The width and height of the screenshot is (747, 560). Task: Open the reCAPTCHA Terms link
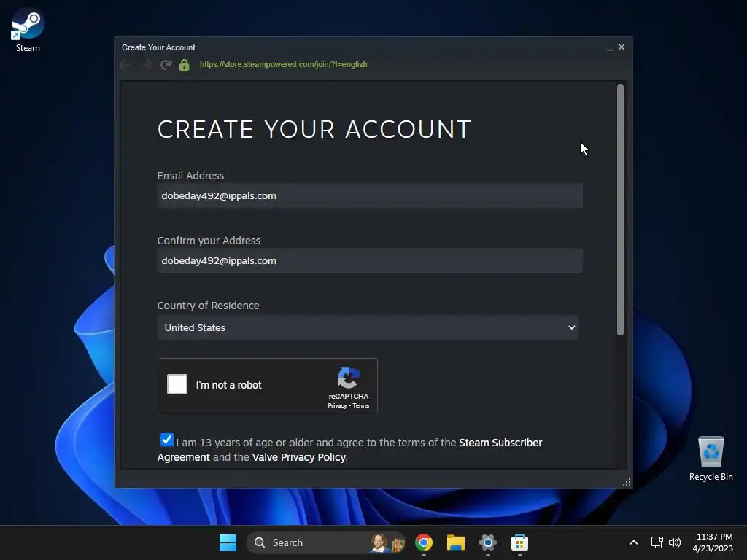click(360, 405)
